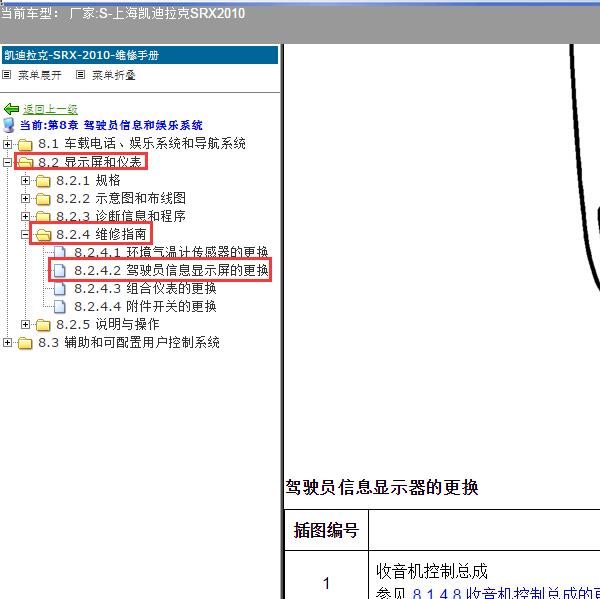Screen dimensions: 600x599
Task: Click folder icon of 8.3 辅助和可配置
Action: tap(25, 343)
